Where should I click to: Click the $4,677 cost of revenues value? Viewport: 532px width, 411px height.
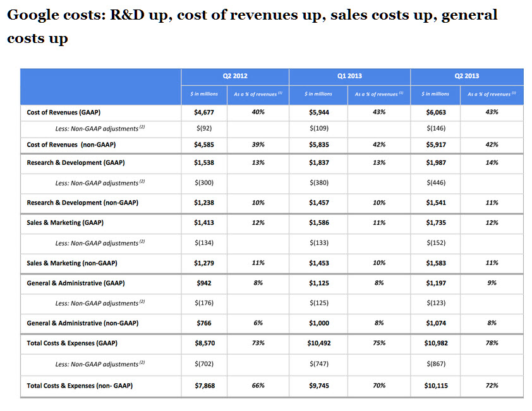click(x=204, y=112)
